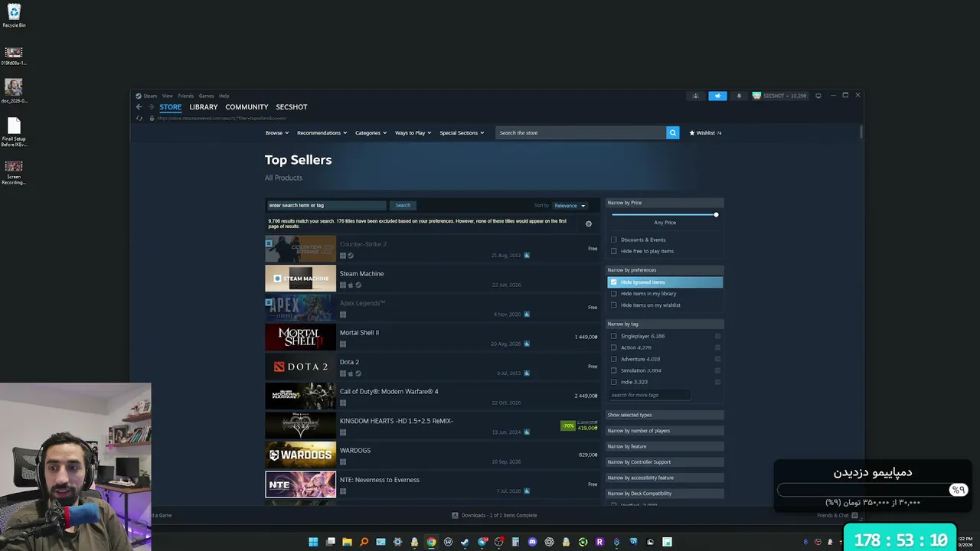Open the Special Sections dropdown

coord(462,133)
